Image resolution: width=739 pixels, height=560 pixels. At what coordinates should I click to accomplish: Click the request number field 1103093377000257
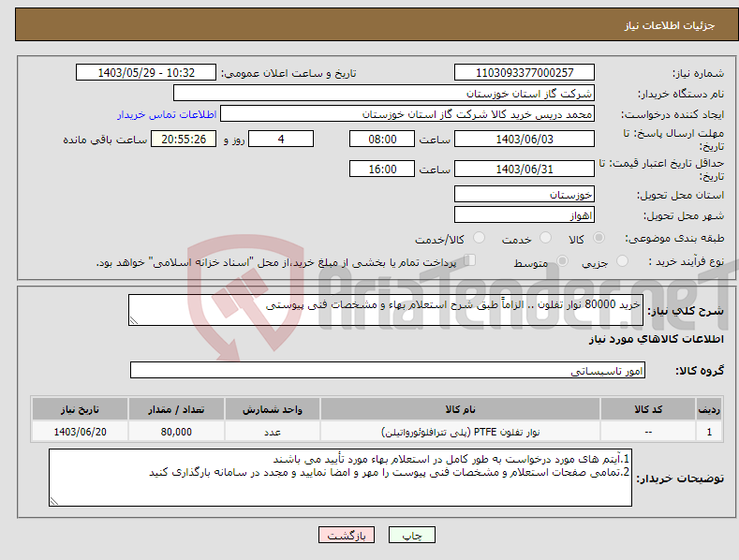click(x=525, y=73)
